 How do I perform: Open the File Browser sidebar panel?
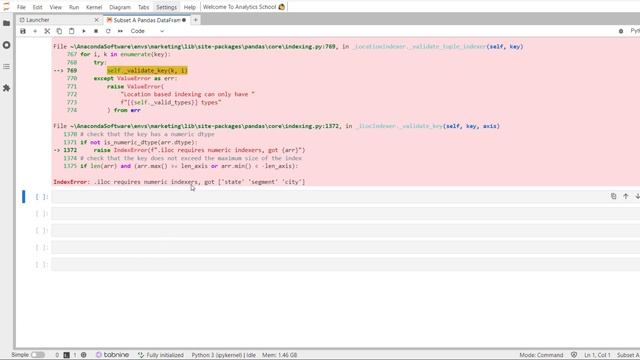pyautogui.click(x=7, y=23)
